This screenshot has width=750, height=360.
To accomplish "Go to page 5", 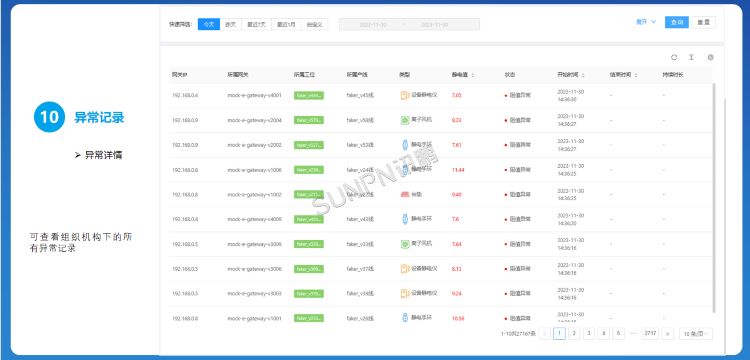I will 618,334.
